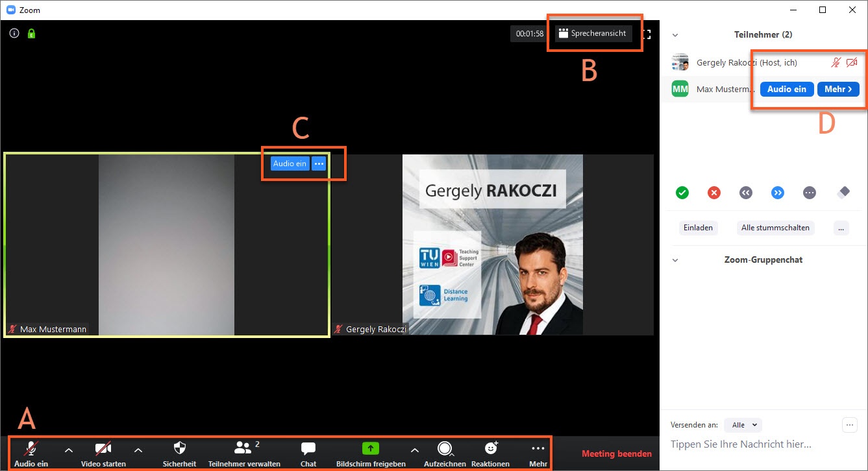Collapse the Zoom-Gruppenchat chevron

coord(675,260)
